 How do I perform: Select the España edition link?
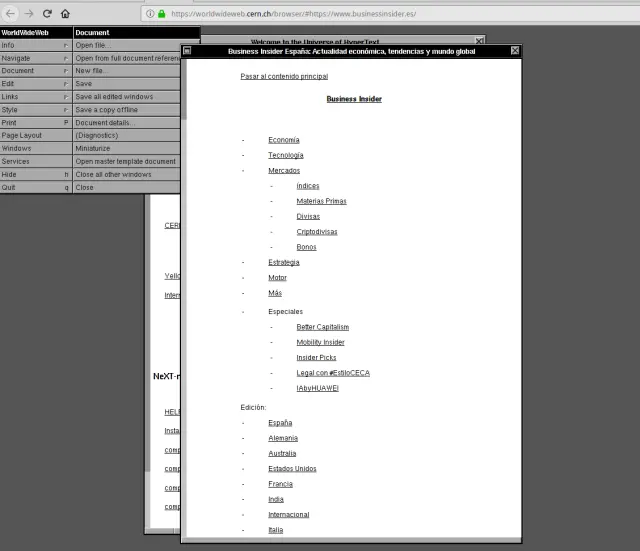pyautogui.click(x=280, y=423)
